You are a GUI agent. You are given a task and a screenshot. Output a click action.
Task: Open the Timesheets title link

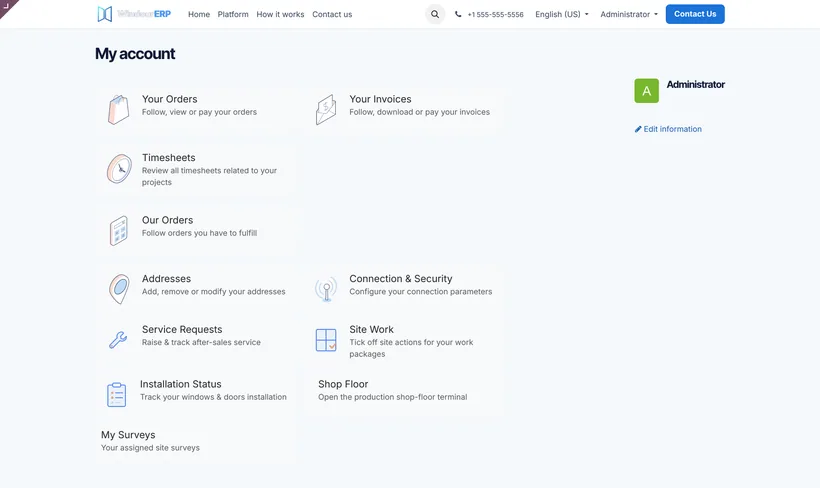pyautogui.click(x=168, y=157)
